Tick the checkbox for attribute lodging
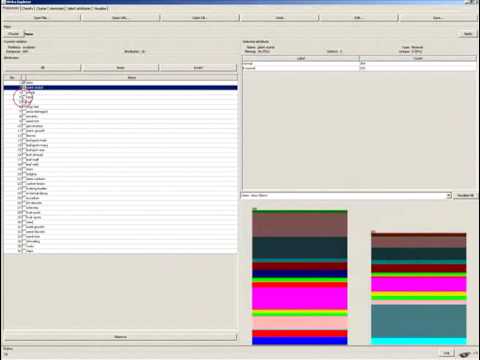 (23, 174)
